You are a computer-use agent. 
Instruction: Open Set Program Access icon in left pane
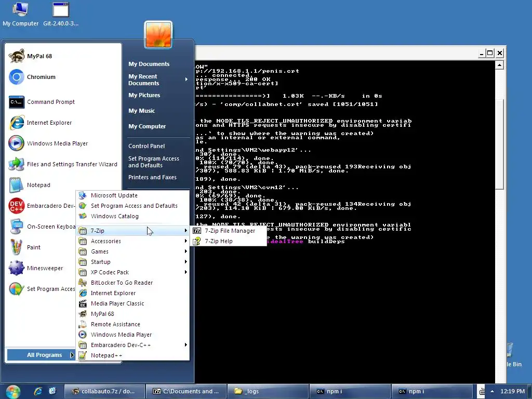point(16,289)
